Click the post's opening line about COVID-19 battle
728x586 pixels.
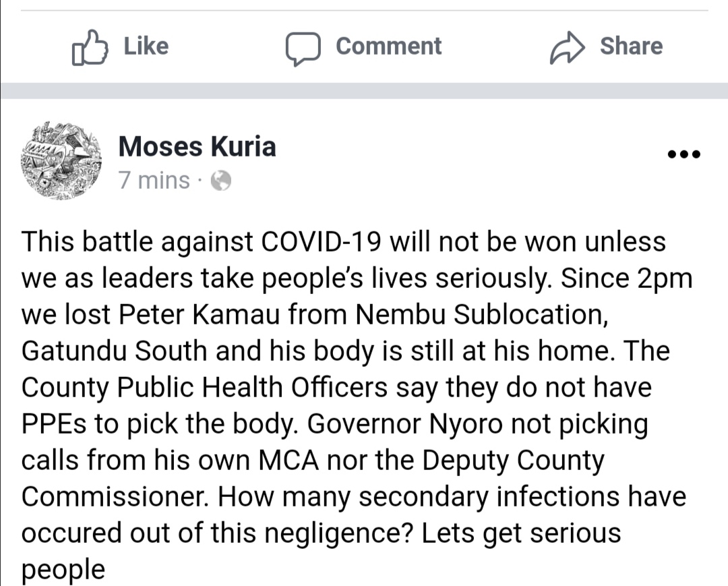tap(344, 242)
